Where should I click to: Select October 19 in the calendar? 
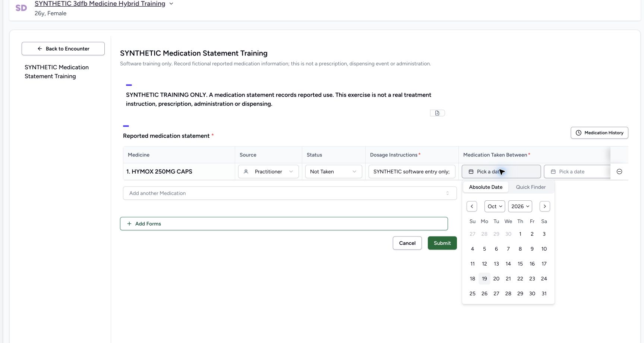[x=484, y=279]
